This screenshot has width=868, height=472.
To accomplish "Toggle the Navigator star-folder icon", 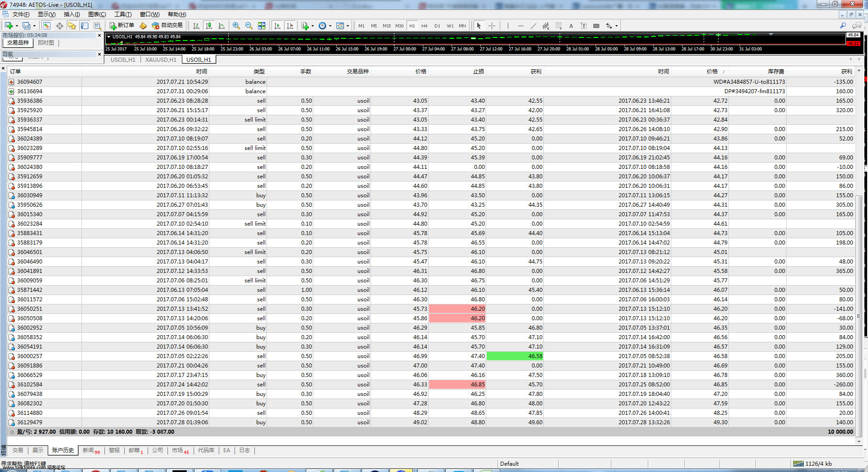I will tap(72, 26).
